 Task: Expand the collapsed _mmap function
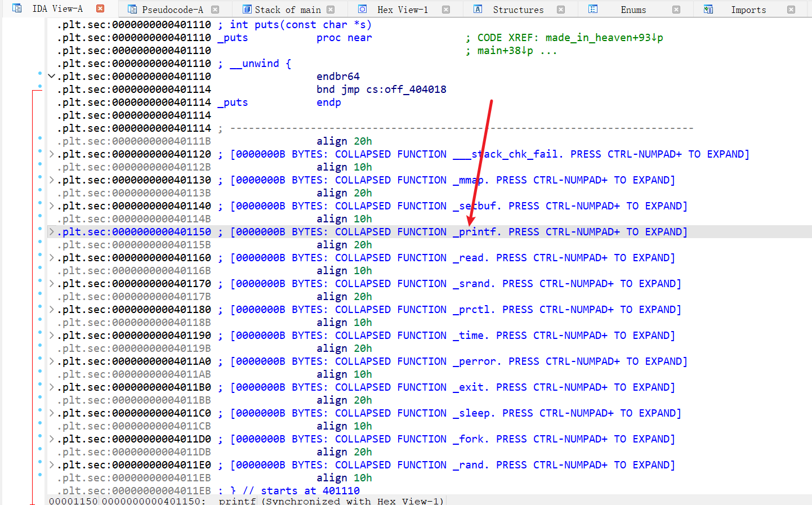click(52, 180)
